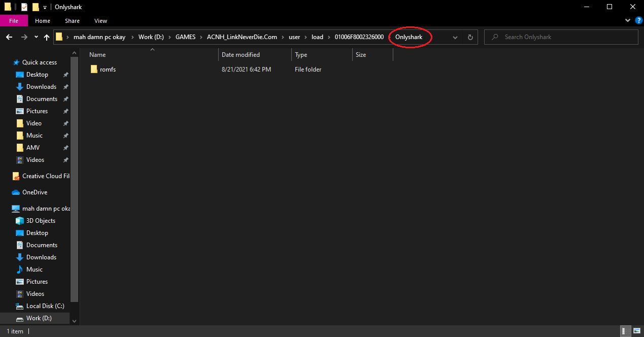
Task: Expand the ribbon with the chevron
Action: pos(628,21)
